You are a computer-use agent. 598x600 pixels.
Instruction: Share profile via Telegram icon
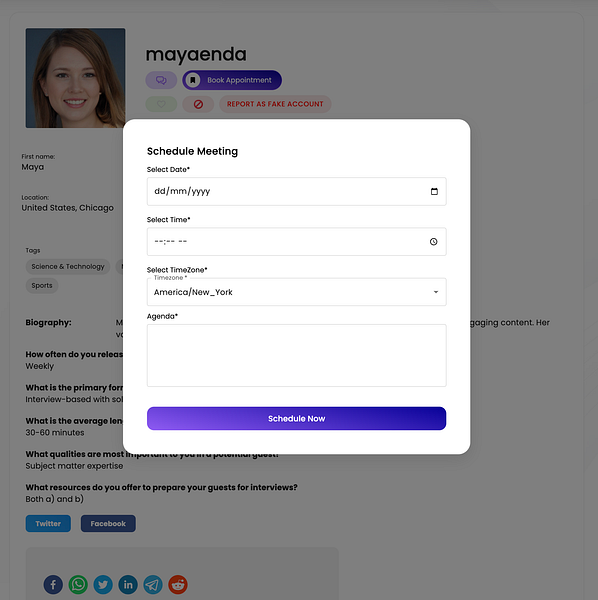point(153,585)
